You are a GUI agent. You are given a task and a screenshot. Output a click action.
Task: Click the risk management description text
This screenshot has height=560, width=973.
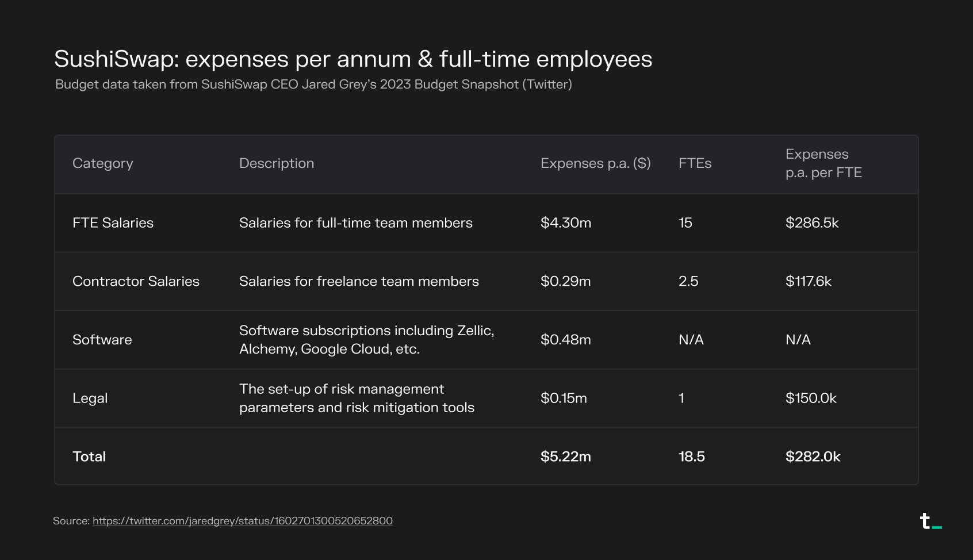357,398
